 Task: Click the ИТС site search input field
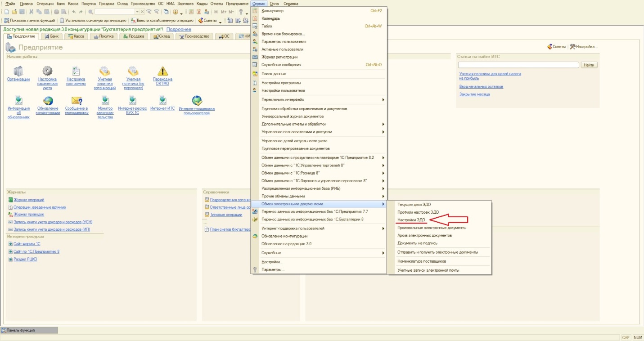tap(518, 65)
